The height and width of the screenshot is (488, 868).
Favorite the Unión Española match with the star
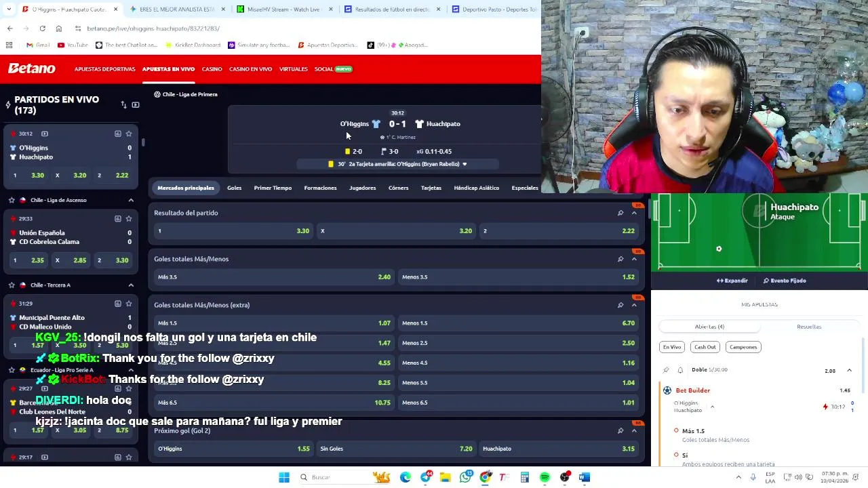coord(129,218)
